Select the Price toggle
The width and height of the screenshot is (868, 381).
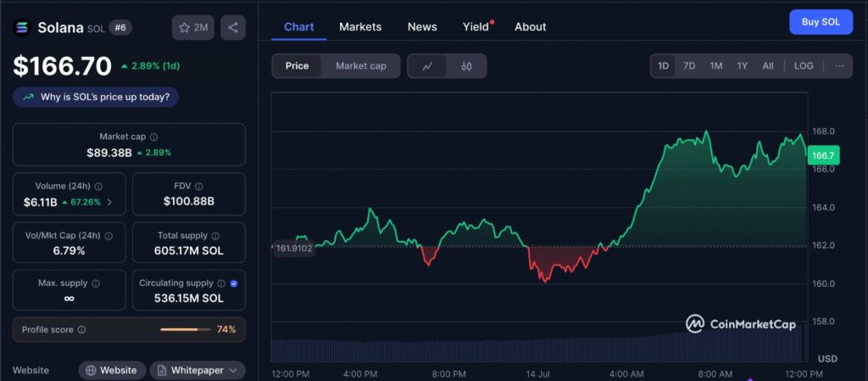pyautogui.click(x=297, y=66)
